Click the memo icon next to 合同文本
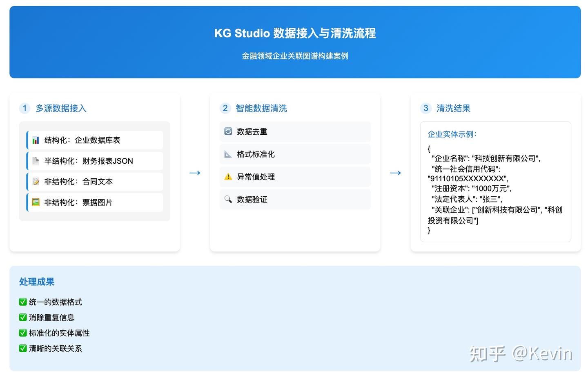This screenshot has height=378, width=588. tap(36, 181)
